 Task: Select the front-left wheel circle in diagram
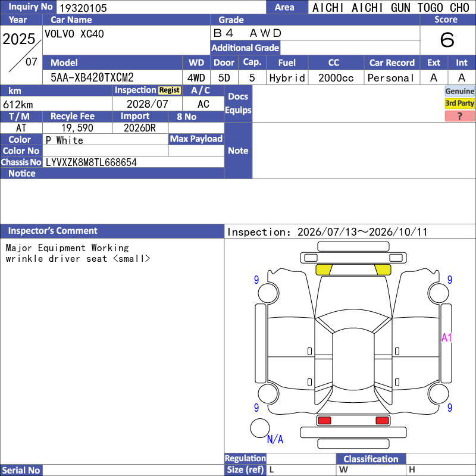click(268, 293)
